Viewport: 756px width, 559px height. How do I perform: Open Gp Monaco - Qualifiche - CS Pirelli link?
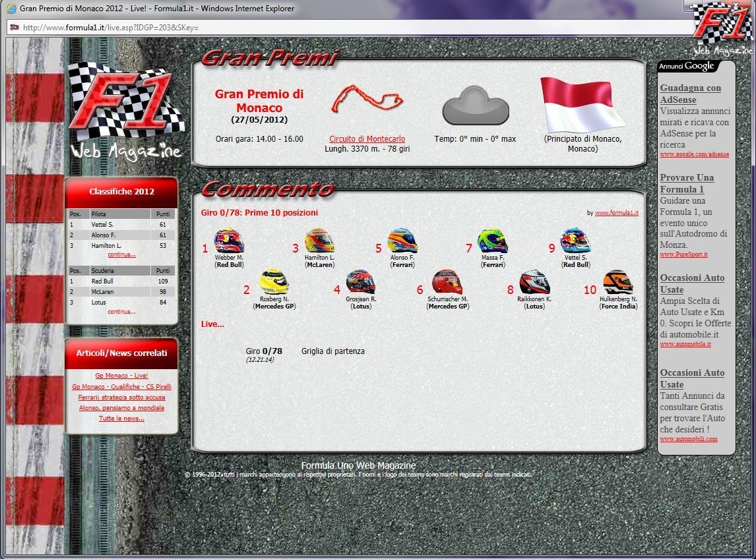(x=121, y=386)
